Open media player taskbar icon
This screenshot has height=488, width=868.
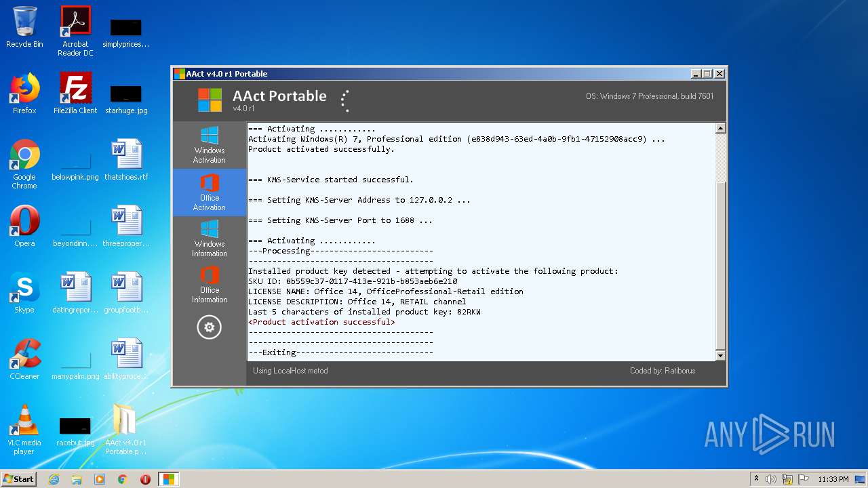tap(100, 479)
